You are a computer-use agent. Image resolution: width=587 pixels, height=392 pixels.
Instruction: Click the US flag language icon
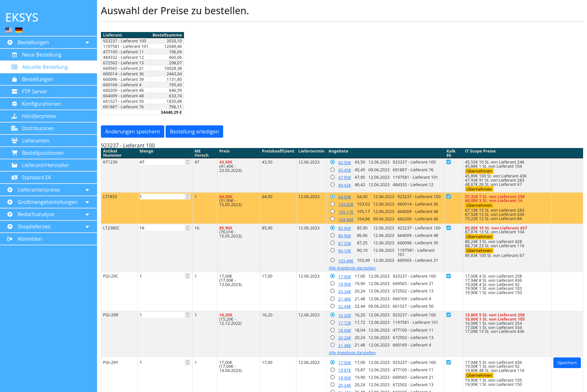(x=9, y=30)
